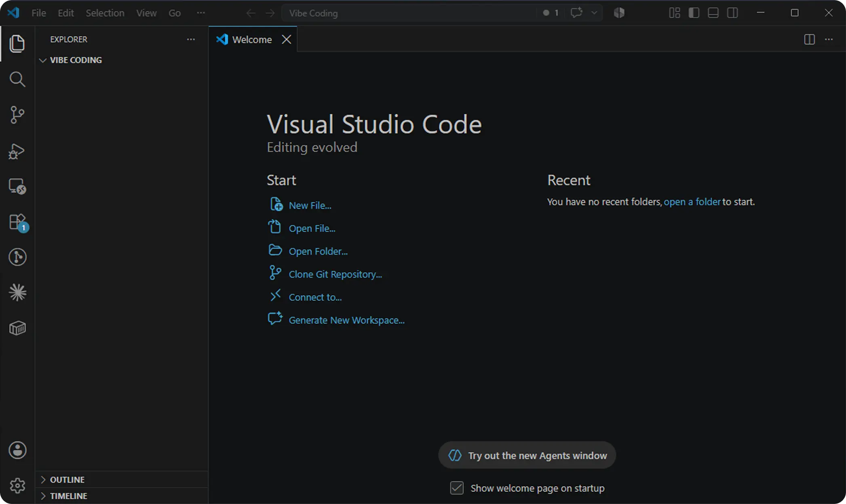Open the chat icon in title bar
Screen dimensions: 846x504
click(x=576, y=13)
